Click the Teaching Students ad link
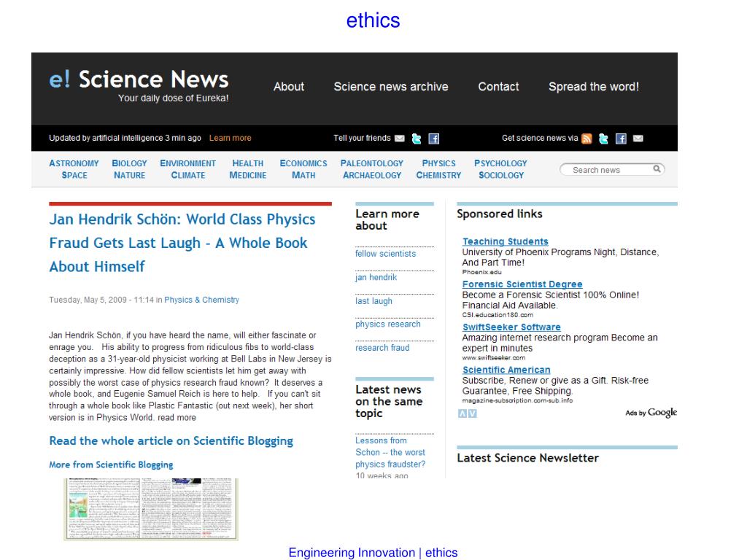The image size is (747, 560). coord(505,241)
